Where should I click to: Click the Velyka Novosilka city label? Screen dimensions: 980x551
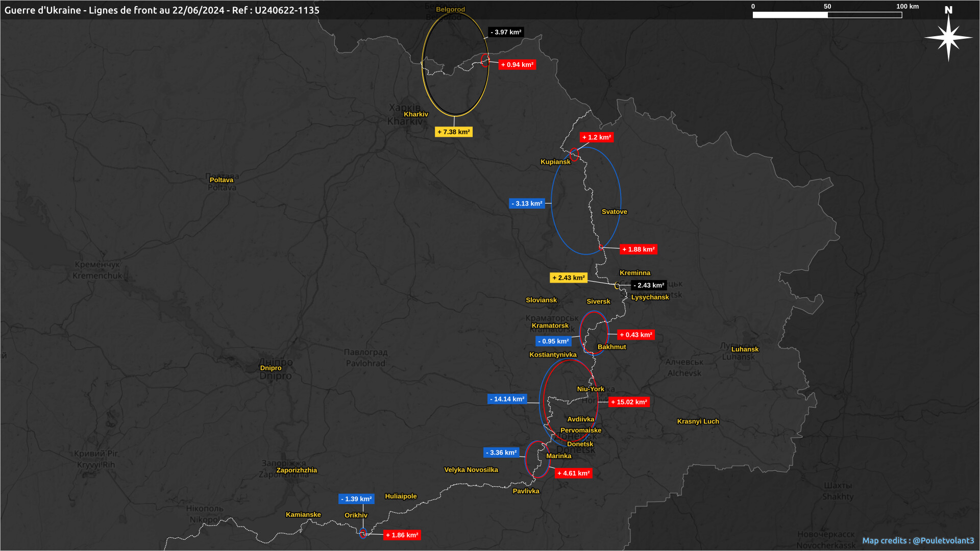coord(471,470)
